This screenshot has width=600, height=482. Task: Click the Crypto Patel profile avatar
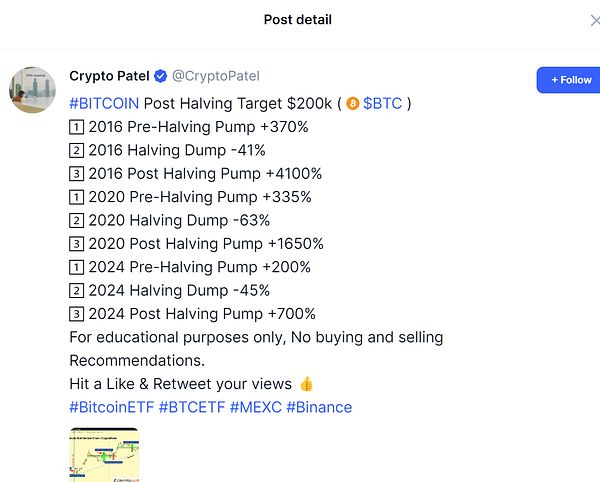pyautogui.click(x=32, y=91)
